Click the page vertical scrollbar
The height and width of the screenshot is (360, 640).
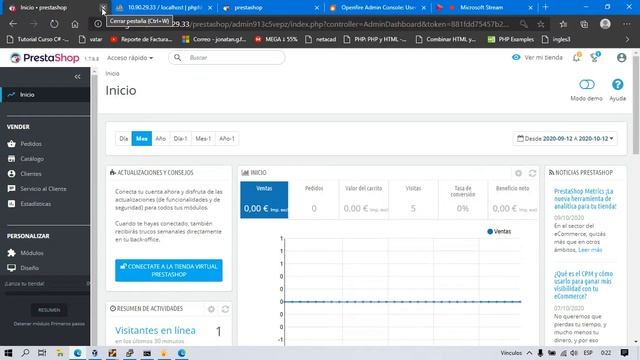coord(636,105)
